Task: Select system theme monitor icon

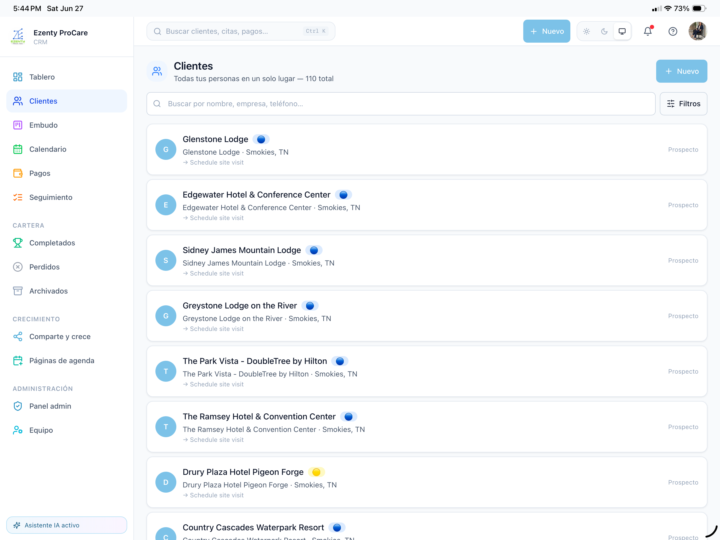Action: coord(622,31)
